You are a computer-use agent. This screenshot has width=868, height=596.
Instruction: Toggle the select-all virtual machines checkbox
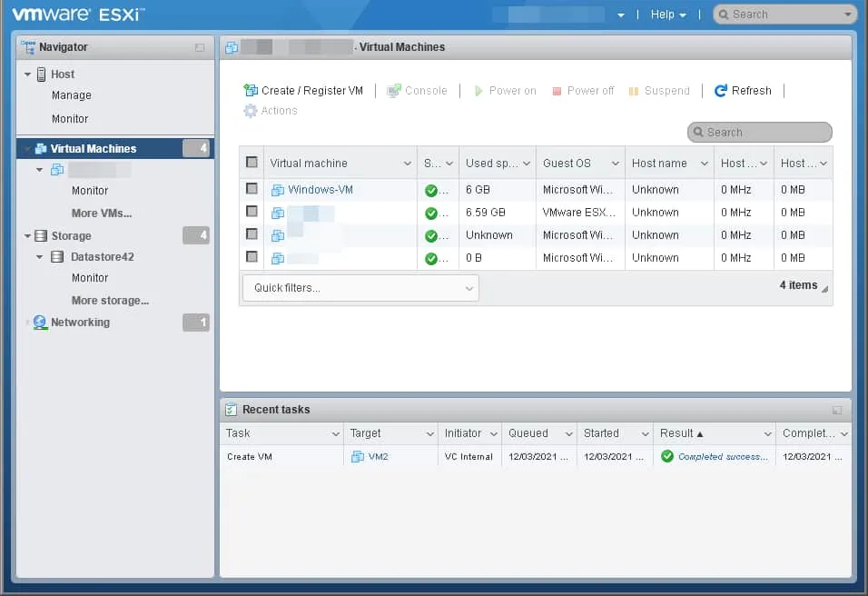[x=252, y=163]
